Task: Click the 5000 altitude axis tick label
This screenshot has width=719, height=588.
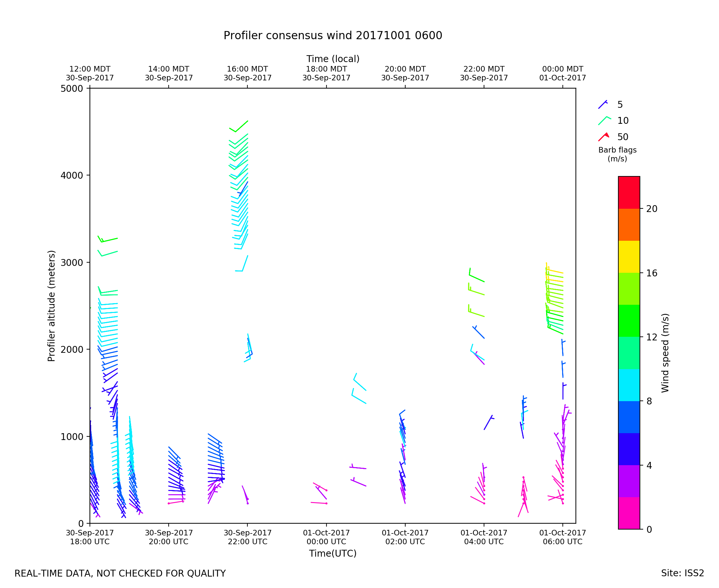Action: pos(72,89)
